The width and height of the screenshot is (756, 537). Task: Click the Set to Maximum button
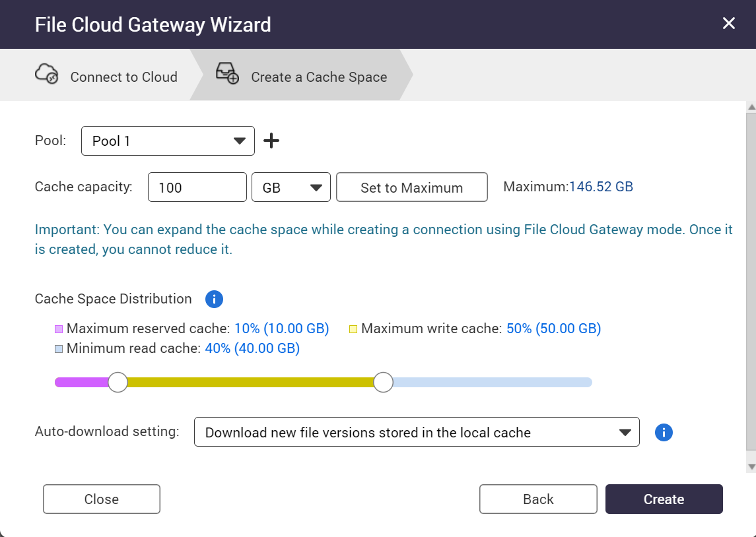pos(412,187)
